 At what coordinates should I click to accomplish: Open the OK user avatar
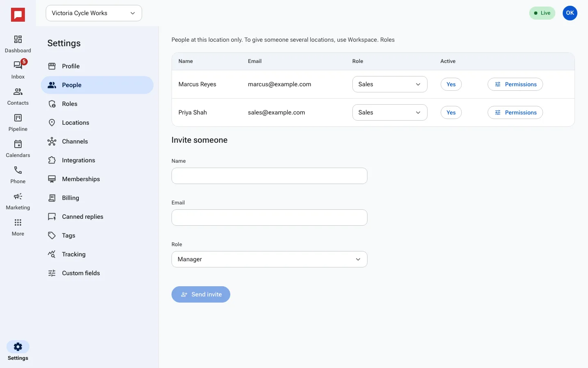coord(570,13)
